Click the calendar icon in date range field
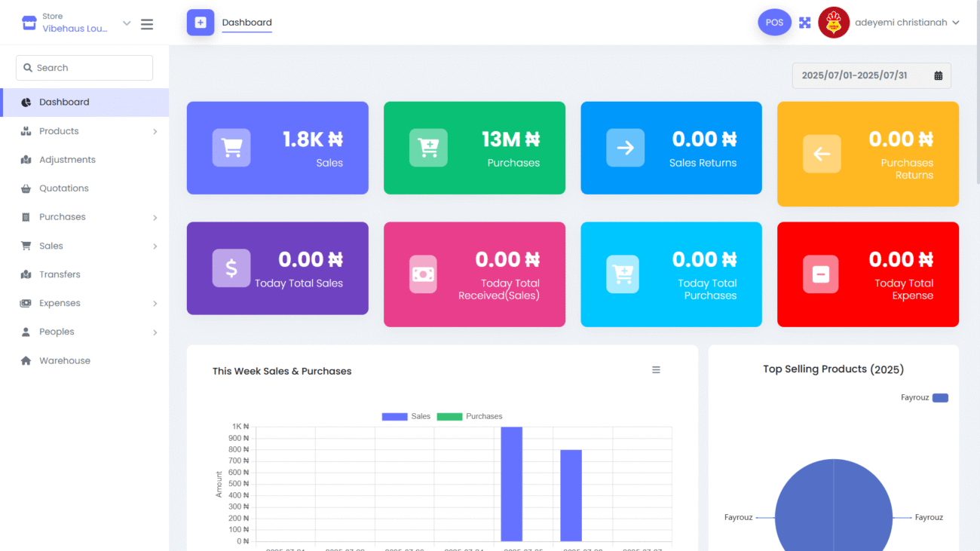This screenshot has height=551, width=980. tap(939, 75)
